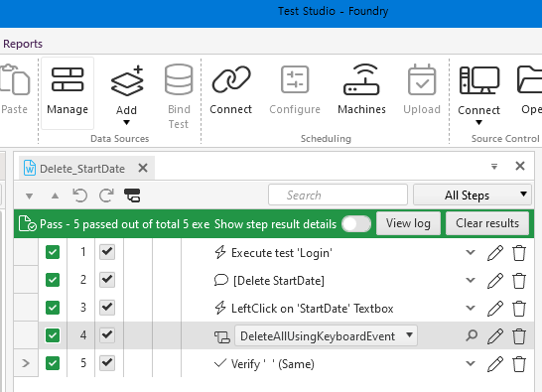Open the Reports menu tab
The image size is (542, 392).
click(23, 44)
